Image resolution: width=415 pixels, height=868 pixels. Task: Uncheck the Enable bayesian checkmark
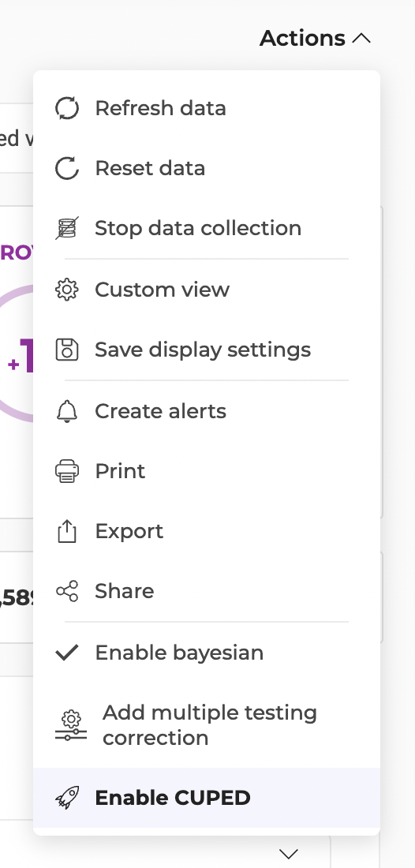[67, 653]
